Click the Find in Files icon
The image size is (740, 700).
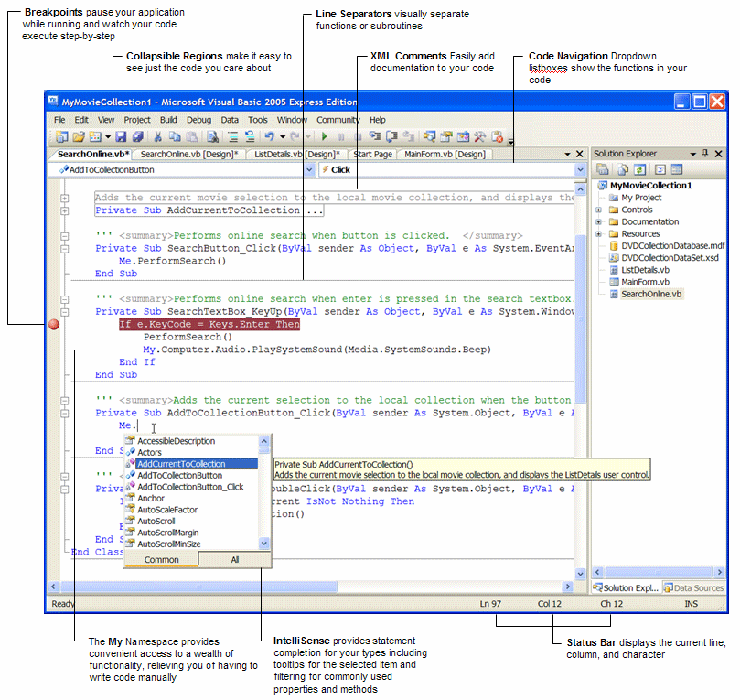coord(213,137)
